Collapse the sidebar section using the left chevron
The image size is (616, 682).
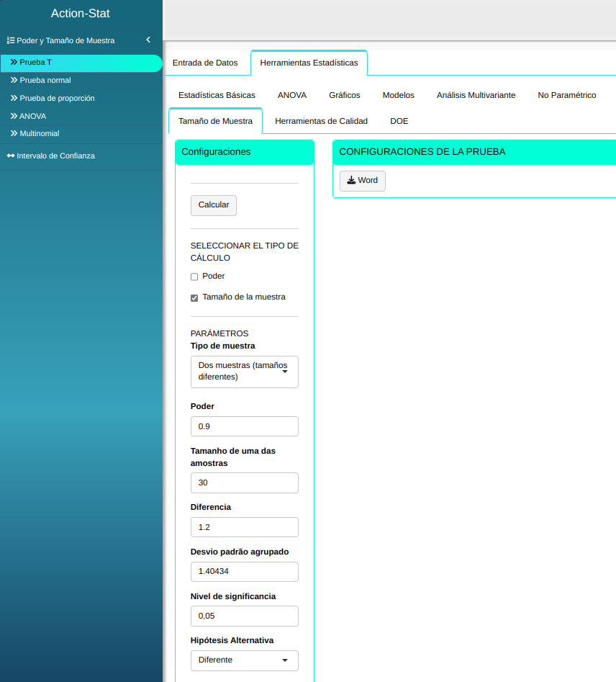(148, 40)
